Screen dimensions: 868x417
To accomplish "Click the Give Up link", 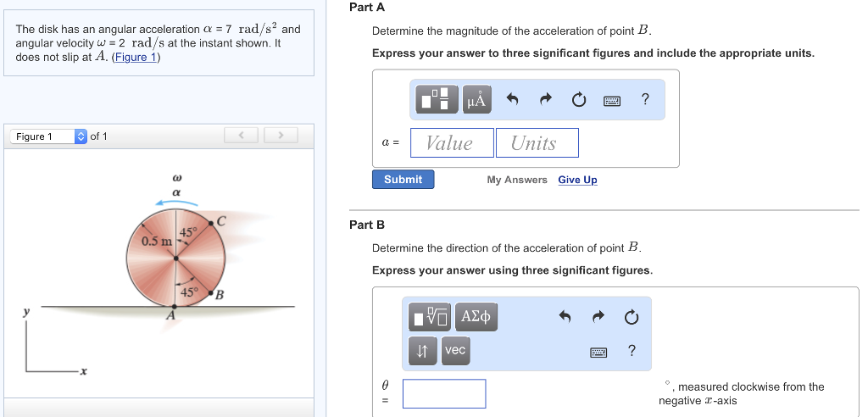I will pyautogui.click(x=577, y=180).
